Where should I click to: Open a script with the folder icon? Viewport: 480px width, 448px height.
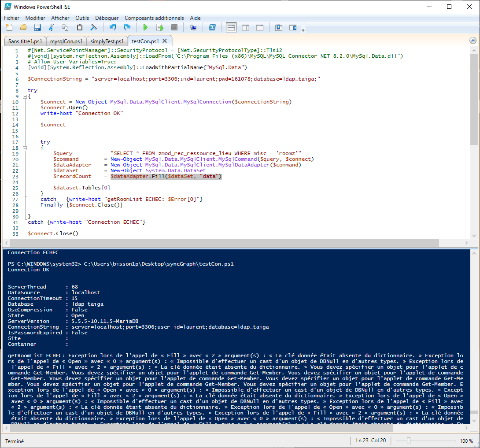click(23, 28)
